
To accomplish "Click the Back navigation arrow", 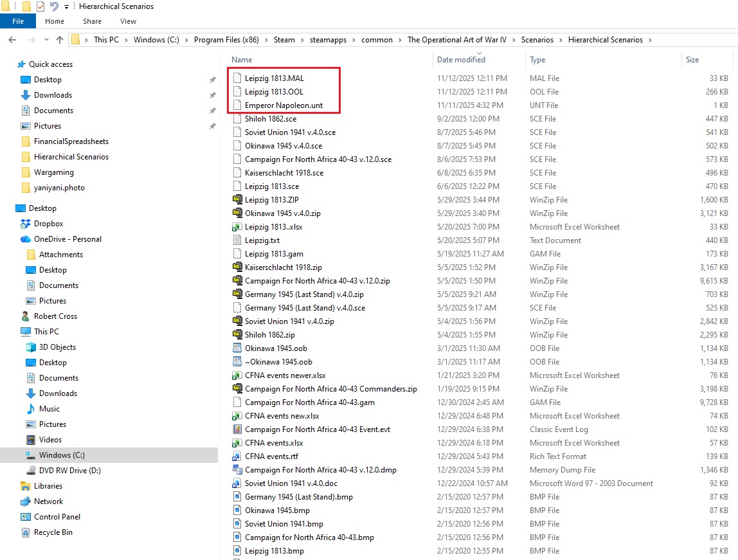I will pyautogui.click(x=12, y=40).
